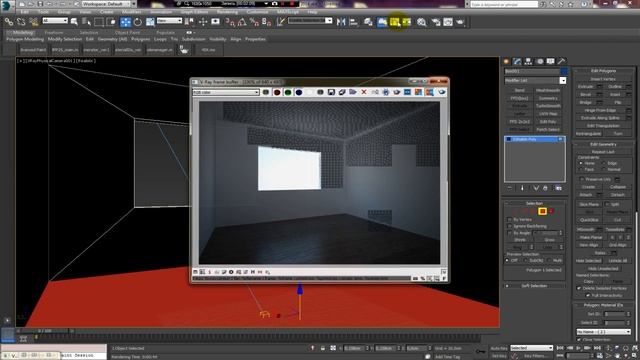Click the Hide Selected button
Viewport: 640px width, 360px height.
589,261
